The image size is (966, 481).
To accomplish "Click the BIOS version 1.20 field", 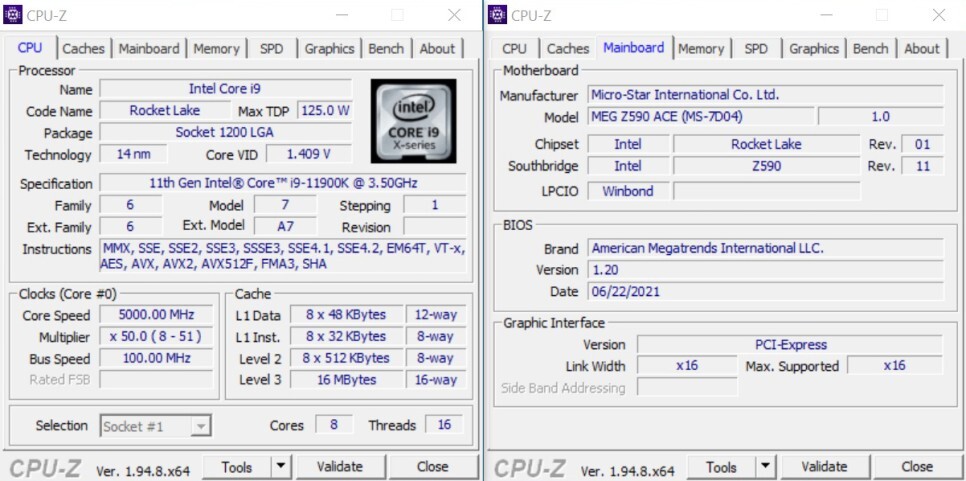I will [x=765, y=270].
